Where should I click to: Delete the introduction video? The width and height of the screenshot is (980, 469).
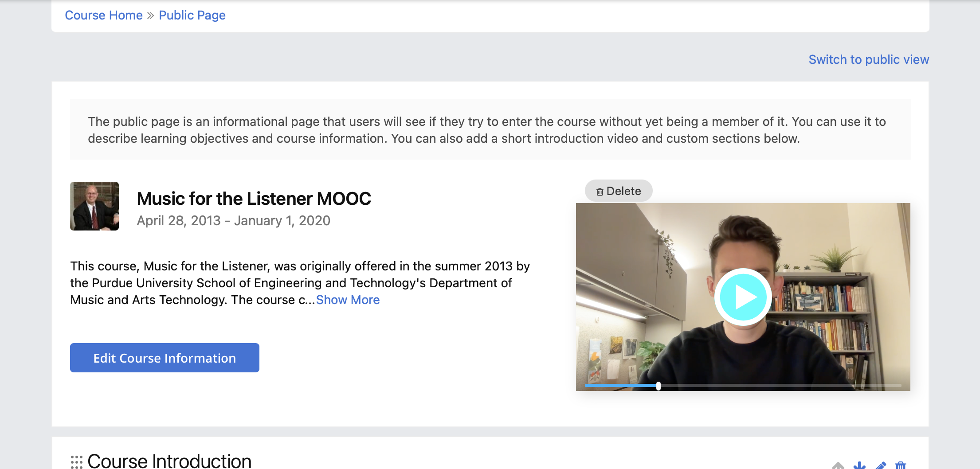point(619,191)
